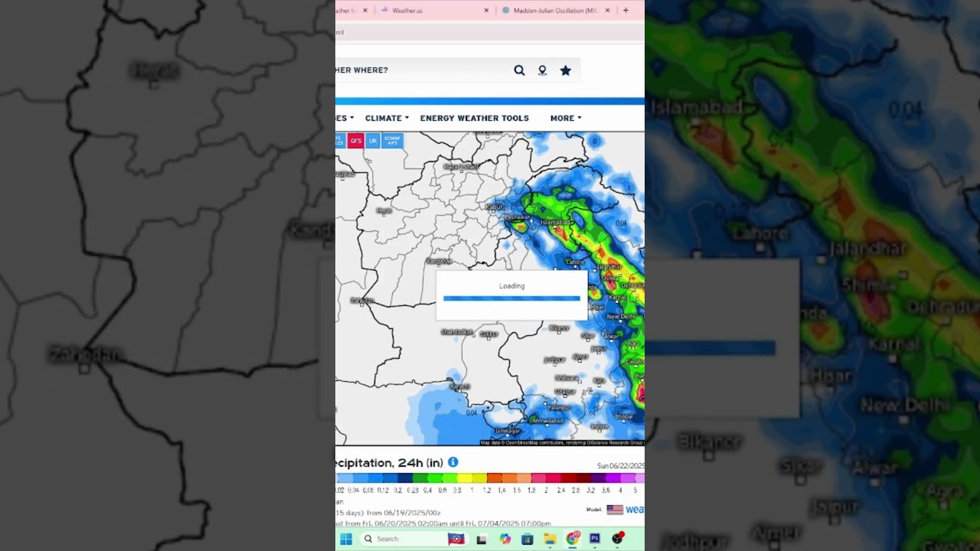The width and height of the screenshot is (980, 551).
Task: Click the Ahmedabad label on the map
Action: coord(547,420)
